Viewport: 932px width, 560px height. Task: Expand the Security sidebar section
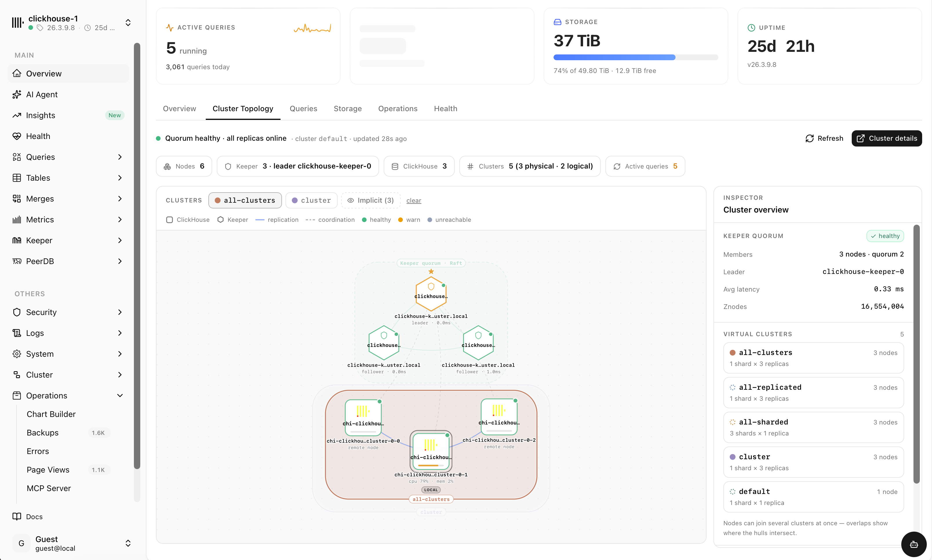pos(120,312)
